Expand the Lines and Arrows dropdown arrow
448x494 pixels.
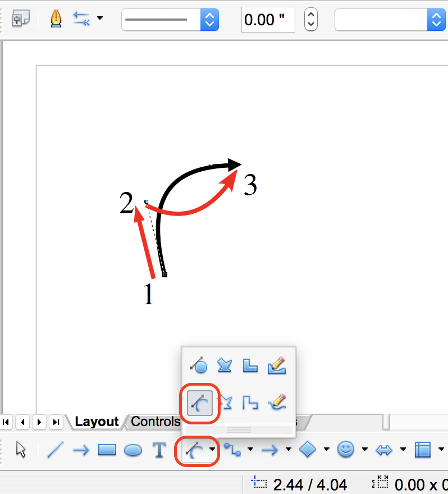(289, 449)
